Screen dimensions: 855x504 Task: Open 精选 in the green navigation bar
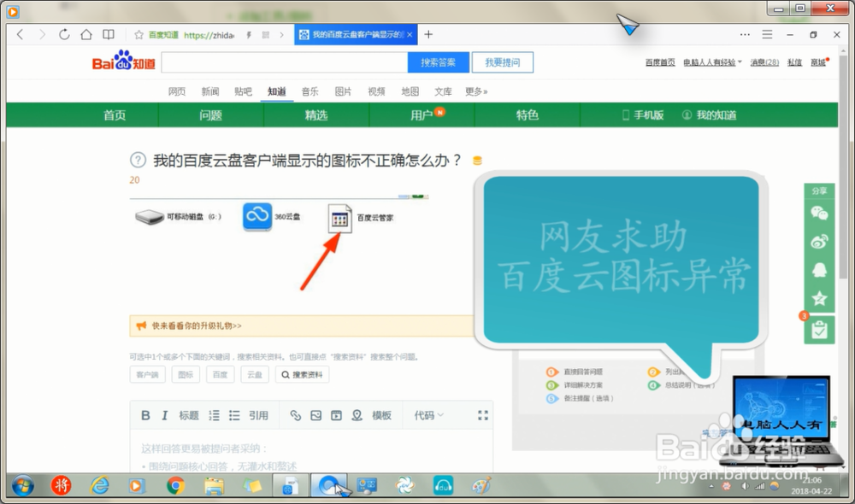316,115
